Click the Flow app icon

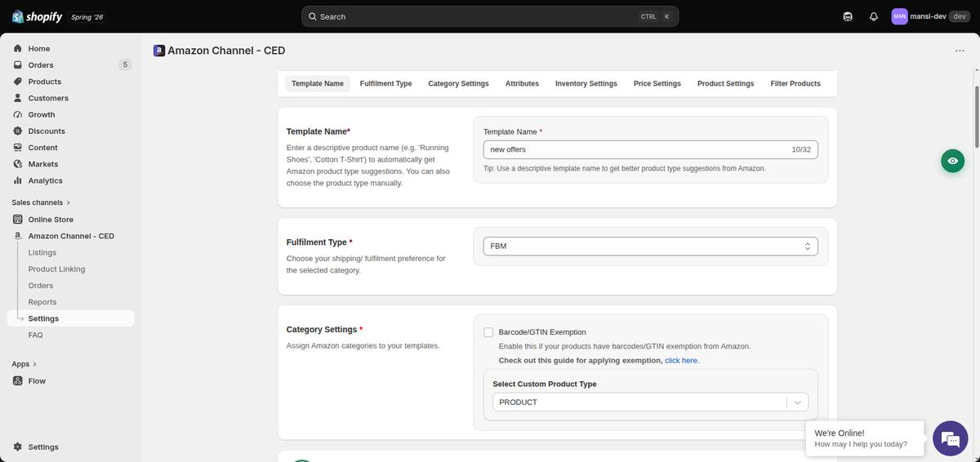(18, 381)
